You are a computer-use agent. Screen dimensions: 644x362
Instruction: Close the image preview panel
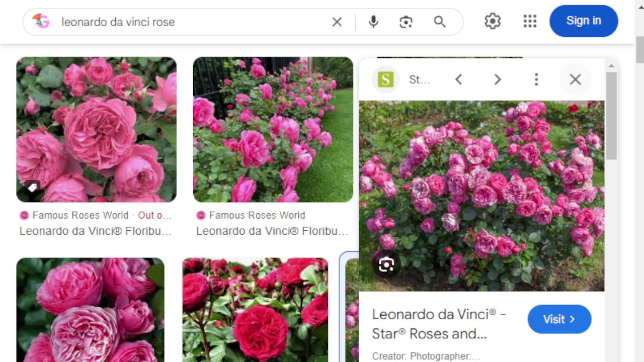tap(575, 79)
